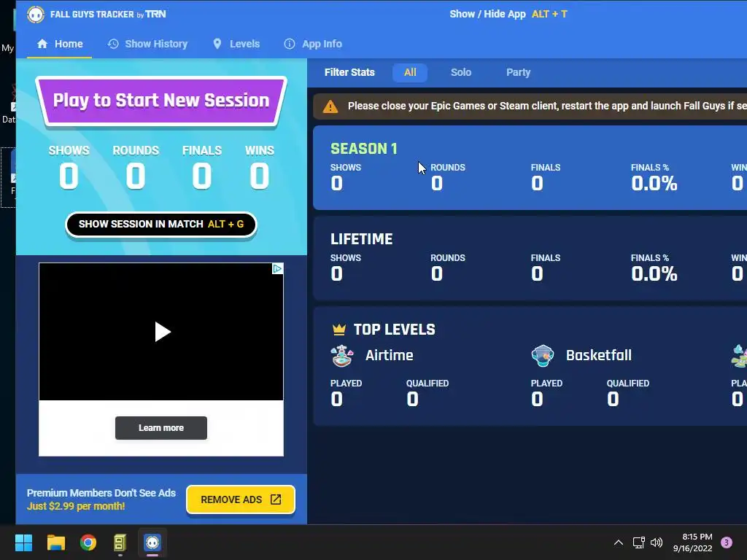Filter stats by Solo
Image resolution: width=747 pixels, height=560 pixels.
(x=461, y=72)
